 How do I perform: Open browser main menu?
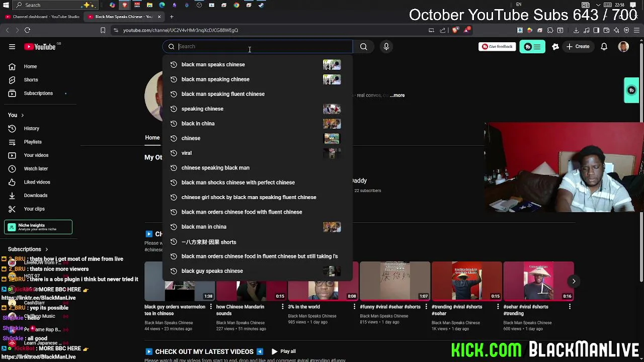(x=637, y=30)
